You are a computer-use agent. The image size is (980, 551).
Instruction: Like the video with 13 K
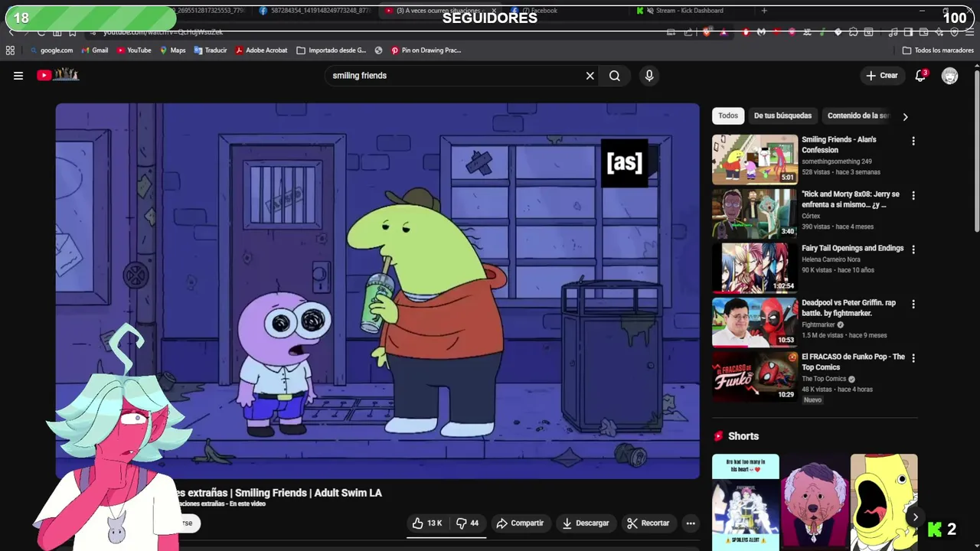[427, 523]
